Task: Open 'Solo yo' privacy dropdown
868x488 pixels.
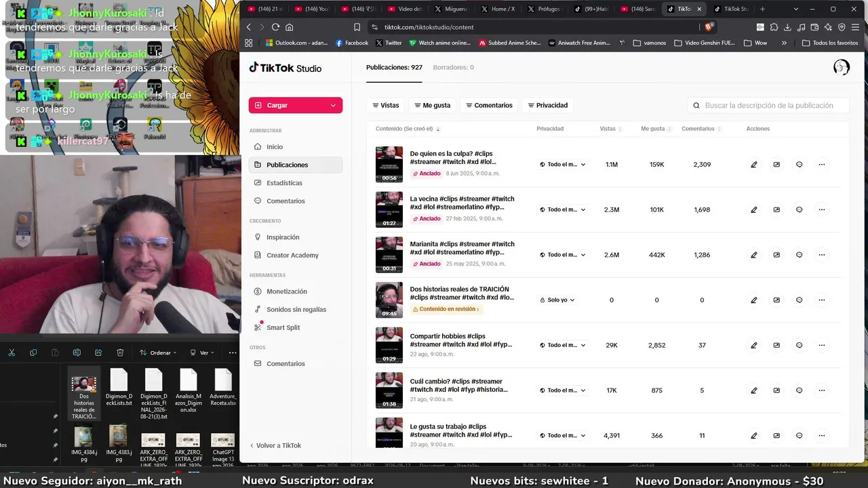Action: click(x=557, y=300)
